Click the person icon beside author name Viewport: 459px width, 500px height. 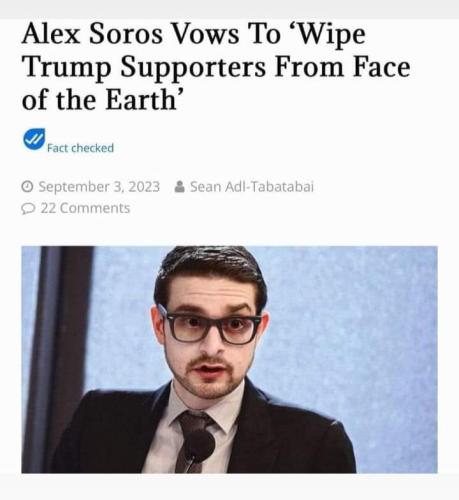pyautogui.click(x=179, y=187)
